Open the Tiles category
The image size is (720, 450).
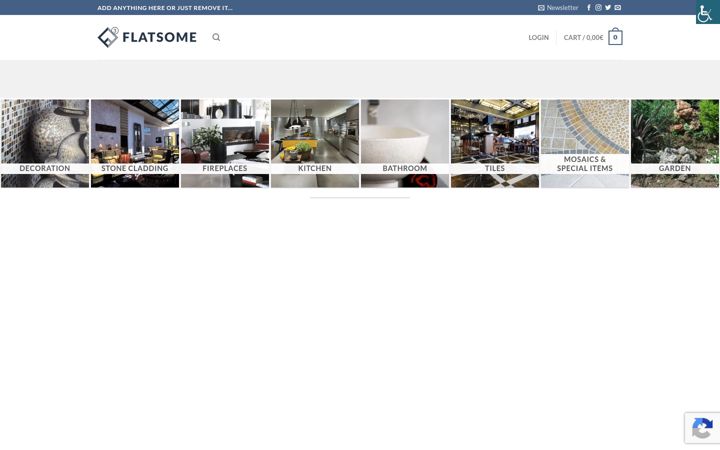495,143
